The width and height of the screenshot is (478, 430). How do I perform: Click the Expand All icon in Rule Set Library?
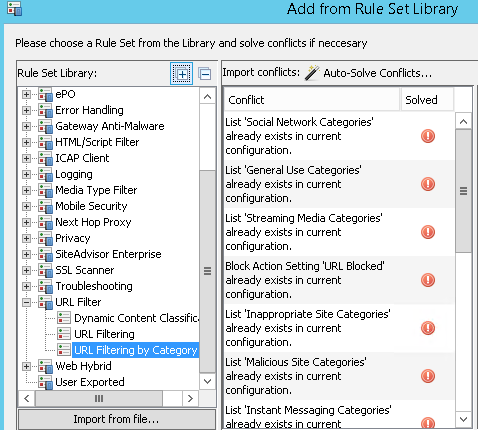click(181, 73)
